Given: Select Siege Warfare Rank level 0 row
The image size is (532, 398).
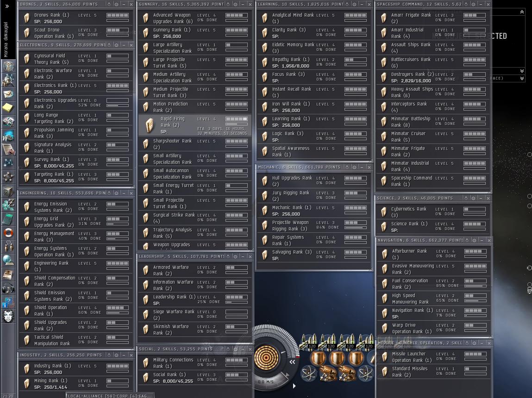Looking at the screenshot, I should click(x=195, y=315).
